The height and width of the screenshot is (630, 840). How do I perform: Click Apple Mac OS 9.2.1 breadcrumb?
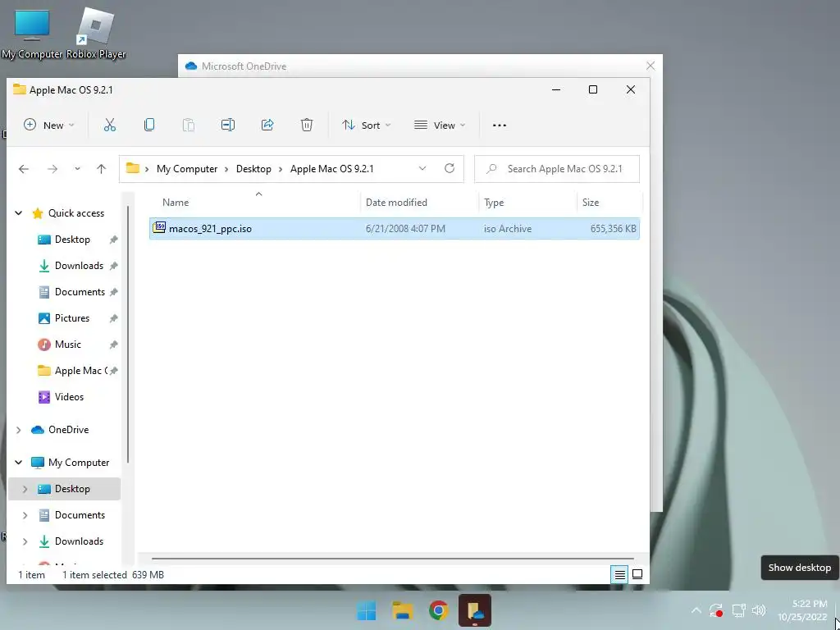pyautogui.click(x=331, y=169)
